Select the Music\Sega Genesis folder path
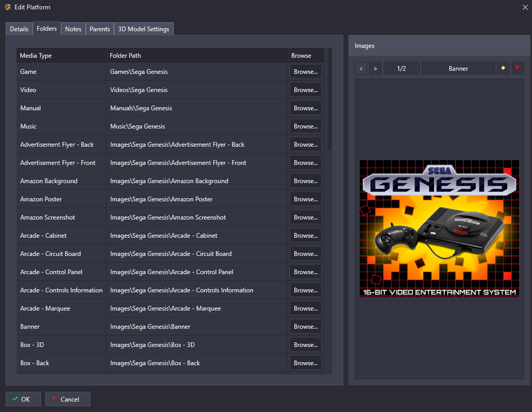This screenshot has width=532, height=412. pyautogui.click(x=197, y=126)
